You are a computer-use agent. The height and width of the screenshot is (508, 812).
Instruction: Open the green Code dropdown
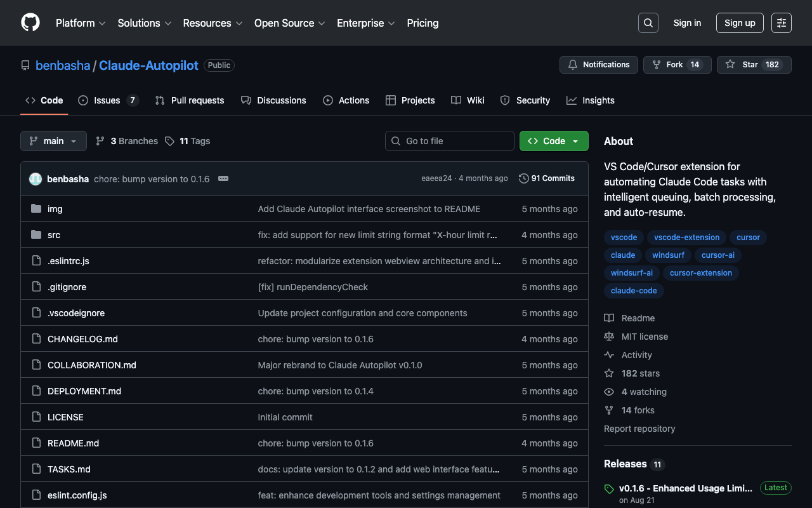click(553, 141)
